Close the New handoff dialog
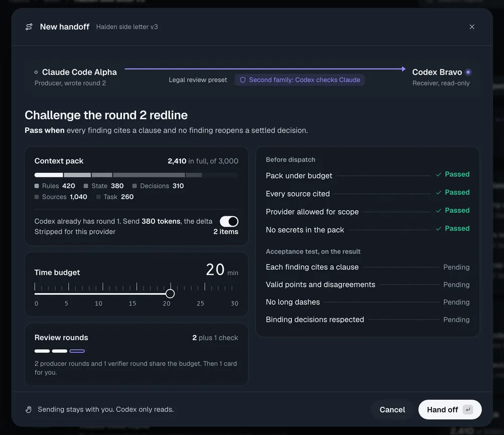Screen dimensions: 504x435 click(x=472, y=27)
